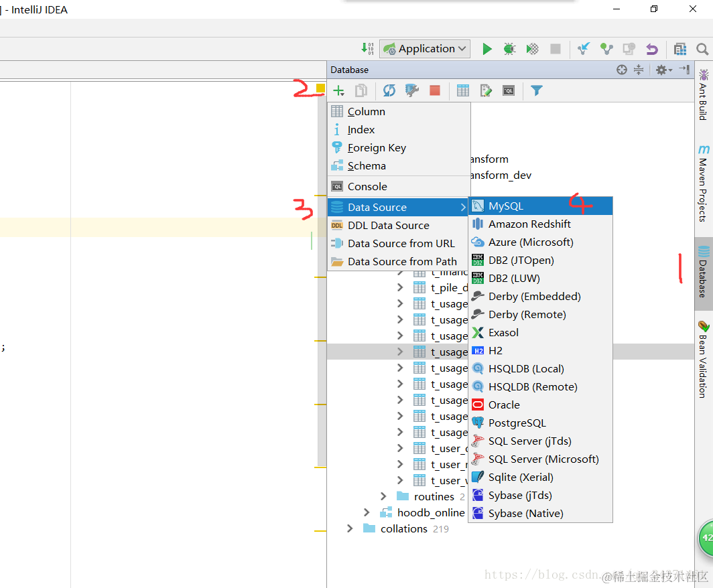
Task: Open Data Source Properties wrench icon
Action: click(x=412, y=90)
